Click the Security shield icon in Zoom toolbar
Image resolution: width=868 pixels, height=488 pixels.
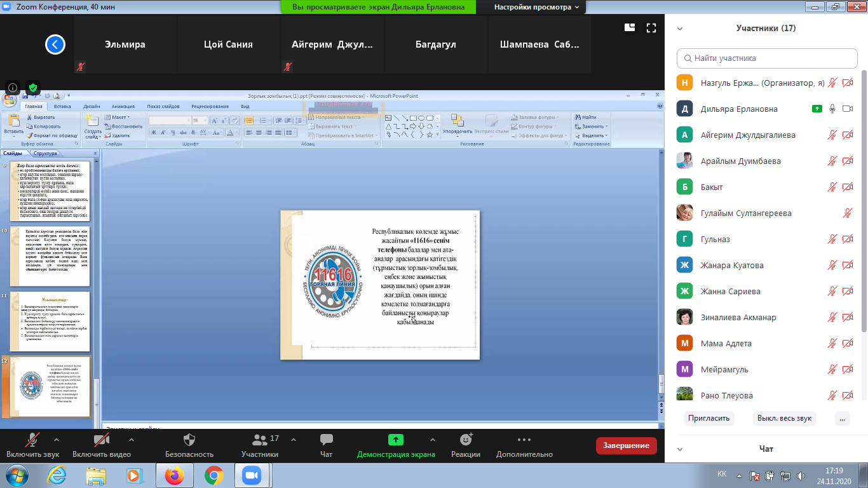pyautogui.click(x=189, y=440)
